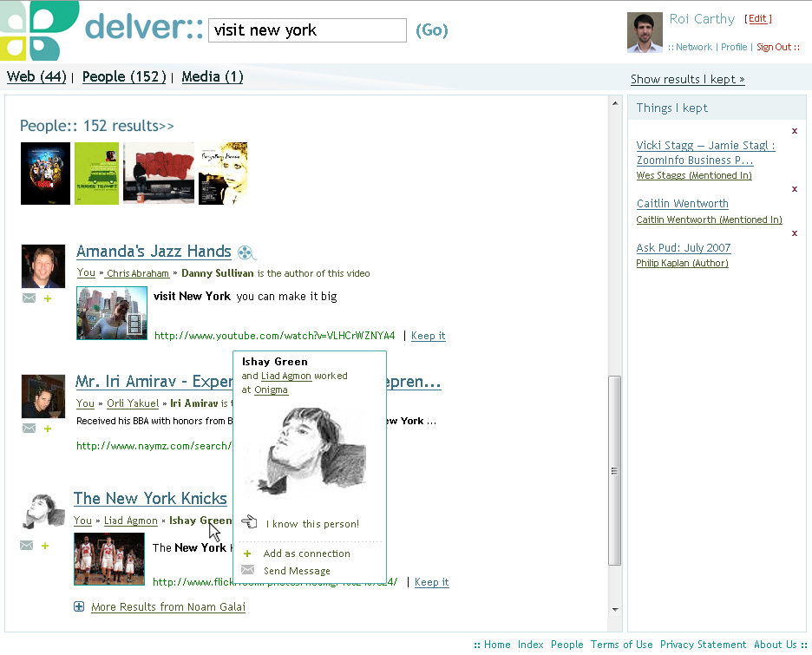Switch to Media (1) tab
Screen dimensions: 812x655
point(213,76)
